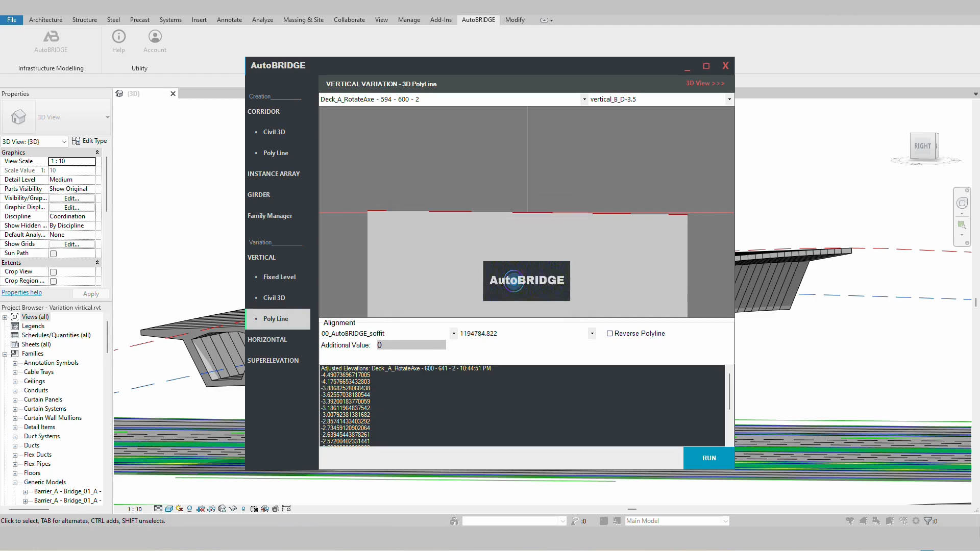Click the 3D View >>> link
The height and width of the screenshot is (551, 980).
pos(705,83)
